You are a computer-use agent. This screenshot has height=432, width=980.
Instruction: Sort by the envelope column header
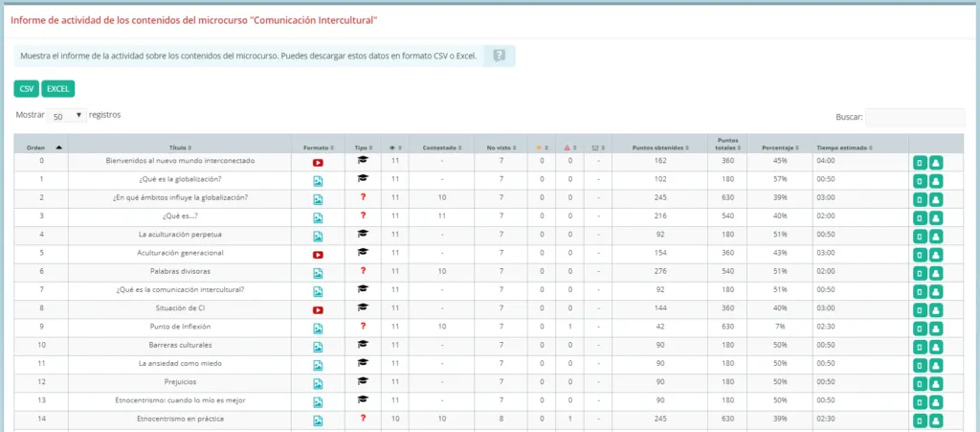[597, 148]
